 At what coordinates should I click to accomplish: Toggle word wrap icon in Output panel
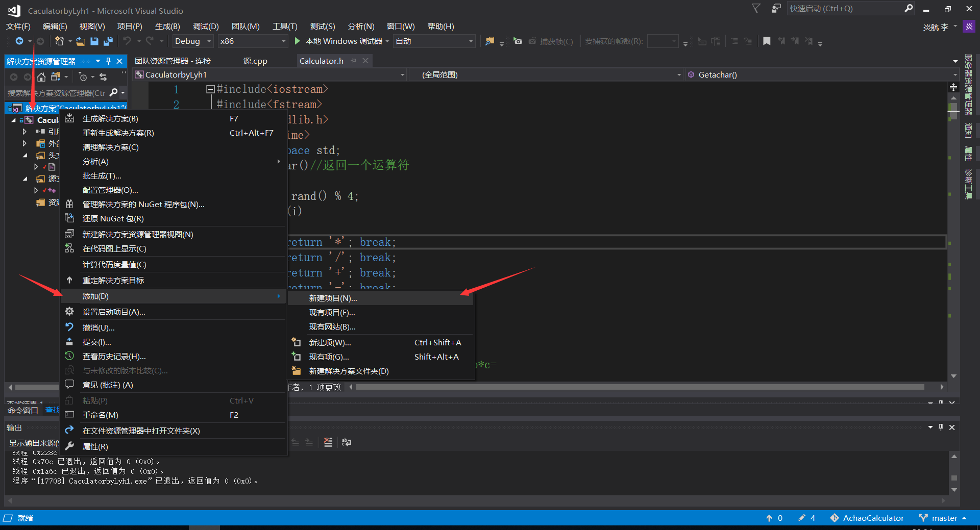point(347,442)
